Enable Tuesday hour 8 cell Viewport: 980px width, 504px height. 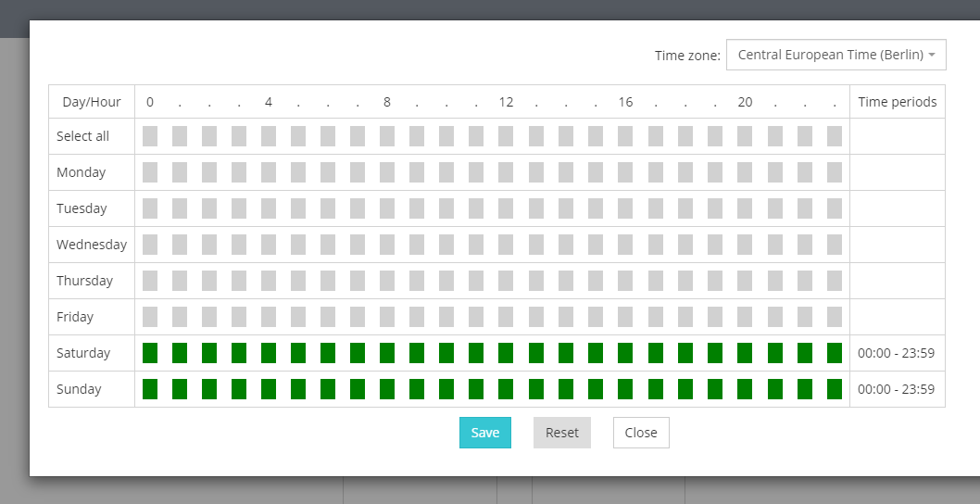pos(387,208)
